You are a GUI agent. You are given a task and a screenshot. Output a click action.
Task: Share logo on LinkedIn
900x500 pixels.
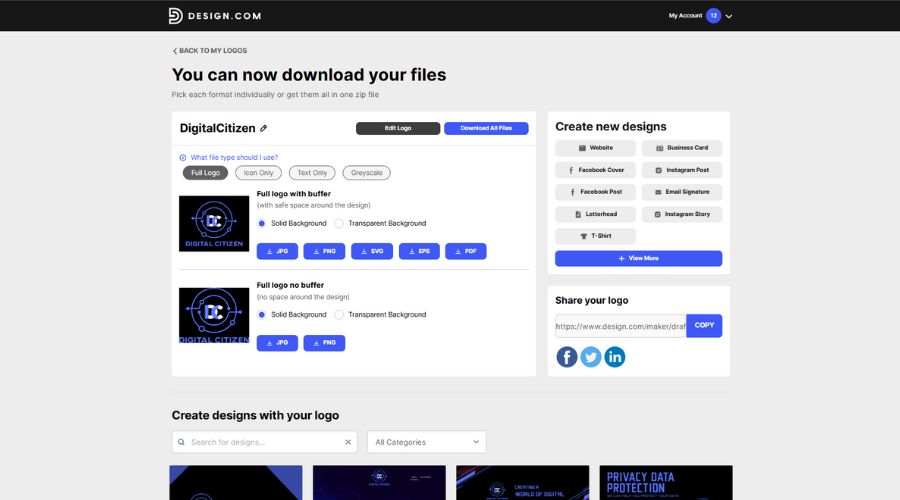pos(615,356)
